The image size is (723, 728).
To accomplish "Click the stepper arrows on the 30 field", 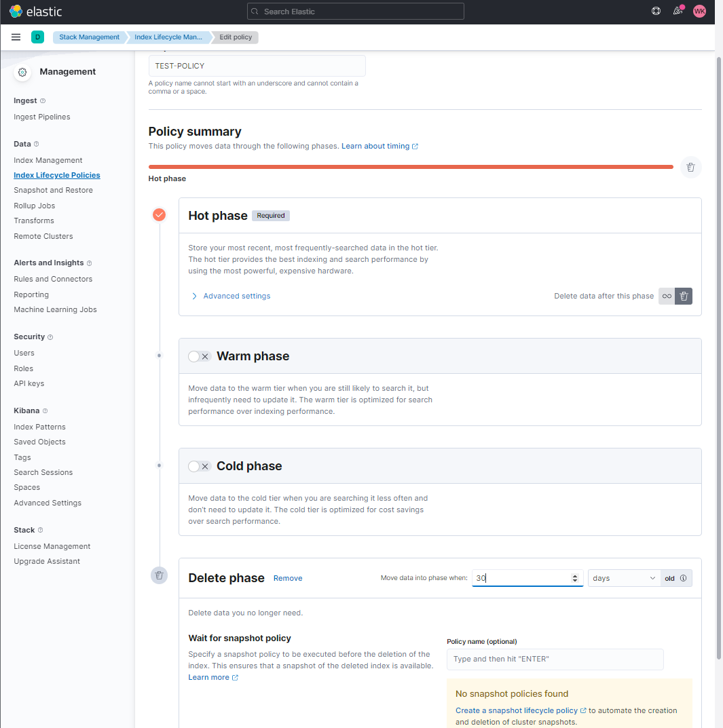I will (x=575, y=578).
